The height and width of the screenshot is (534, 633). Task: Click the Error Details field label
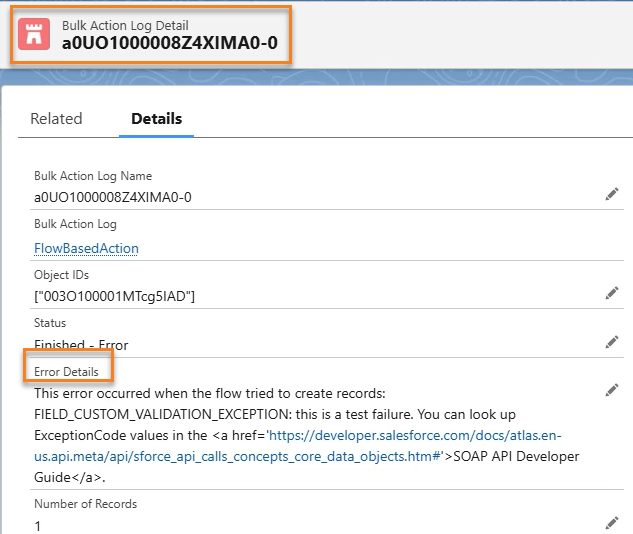(66, 372)
